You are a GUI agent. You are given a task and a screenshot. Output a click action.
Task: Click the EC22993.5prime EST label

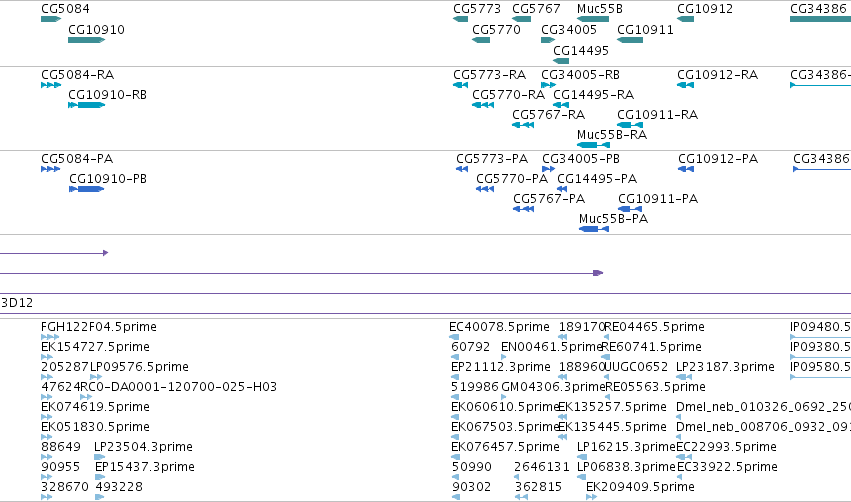[726, 447]
